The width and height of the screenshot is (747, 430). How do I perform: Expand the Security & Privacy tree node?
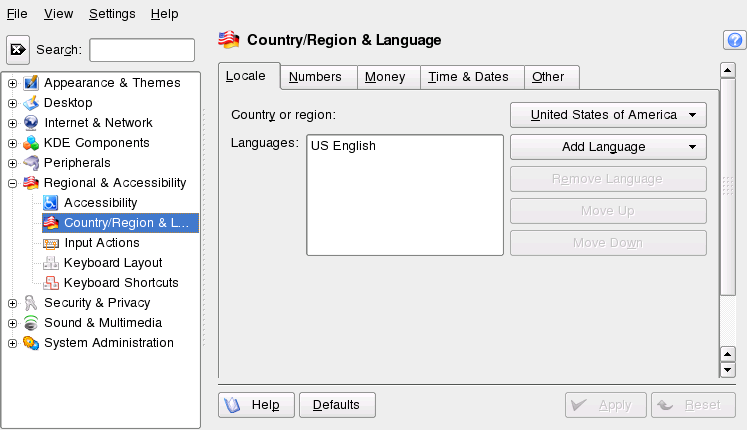pyautogui.click(x=12, y=303)
